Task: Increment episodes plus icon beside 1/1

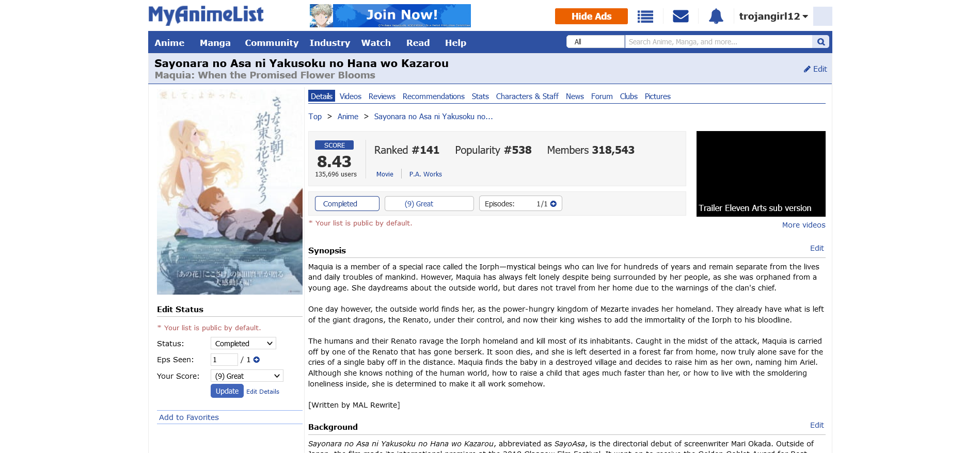Action: (554, 204)
